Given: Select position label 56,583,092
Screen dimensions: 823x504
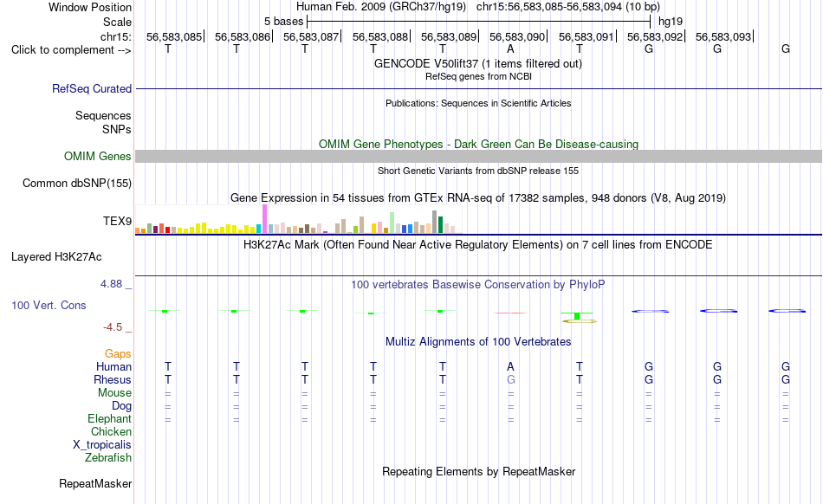Looking at the screenshot, I should pyautogui.click(x=655, y=36).
